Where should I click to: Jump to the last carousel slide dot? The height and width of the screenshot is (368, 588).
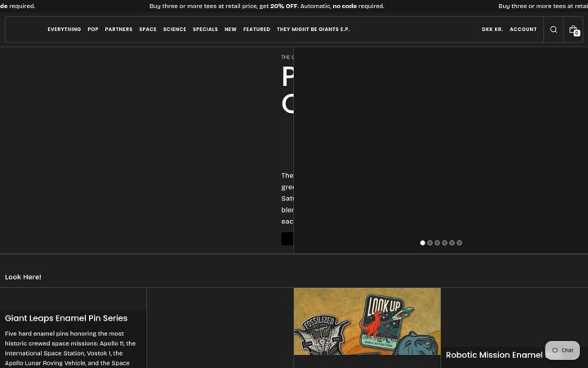tap(459, 243)
